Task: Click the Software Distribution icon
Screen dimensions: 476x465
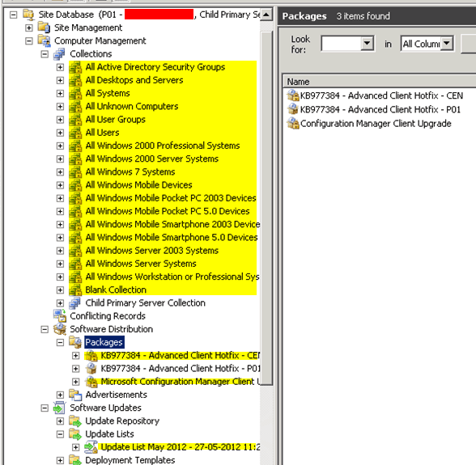Action: point(60,329)
